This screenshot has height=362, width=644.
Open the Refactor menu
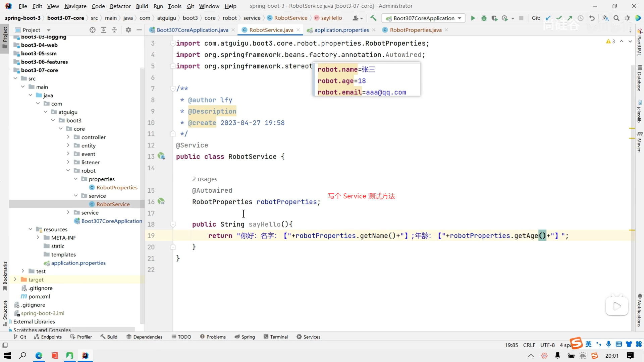pos(120,6)
